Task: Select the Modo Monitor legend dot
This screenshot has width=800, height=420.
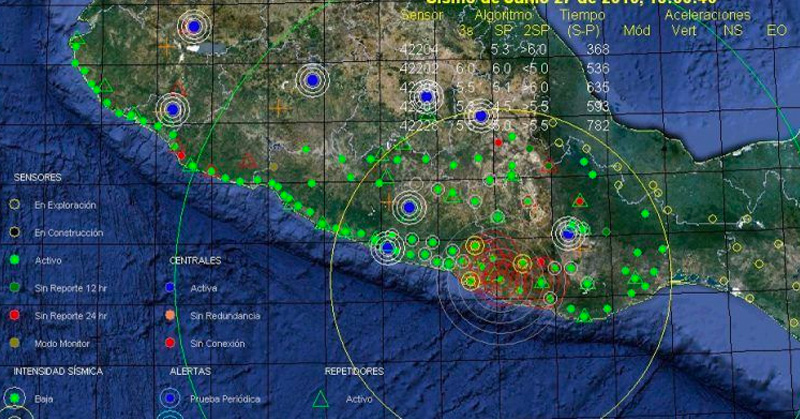Action: [14, 343]
